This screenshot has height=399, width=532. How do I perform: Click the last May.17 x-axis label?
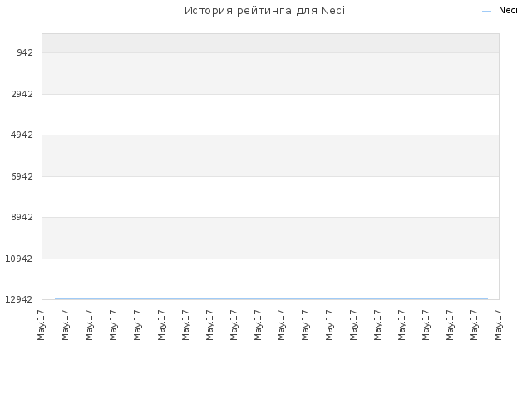[498, 325]
